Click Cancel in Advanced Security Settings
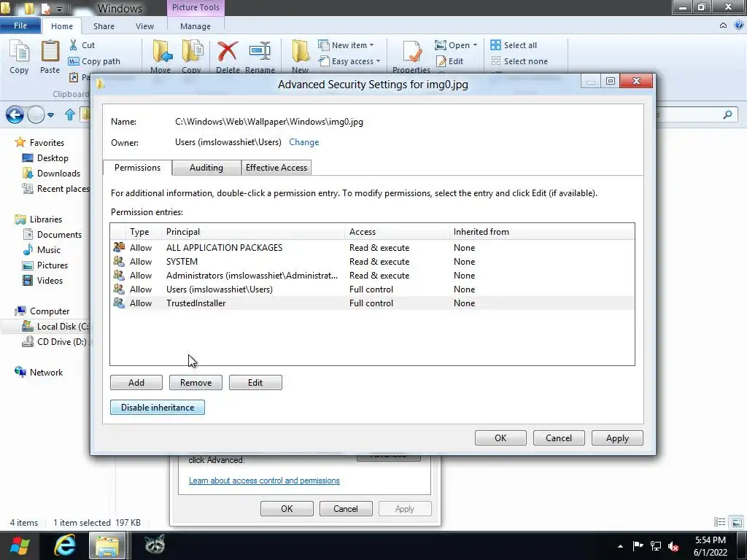Viewport: 747px width, 560px height. (559, 438)
